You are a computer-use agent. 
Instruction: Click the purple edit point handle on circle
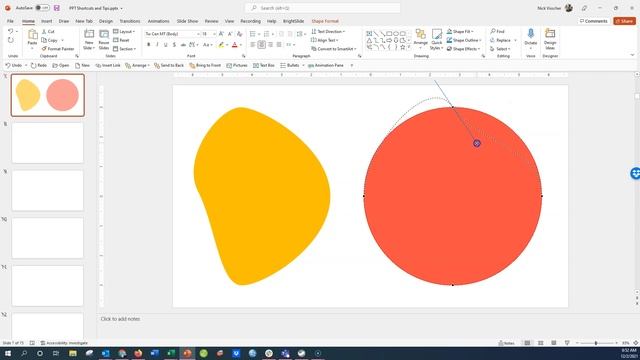coord(477,143)
